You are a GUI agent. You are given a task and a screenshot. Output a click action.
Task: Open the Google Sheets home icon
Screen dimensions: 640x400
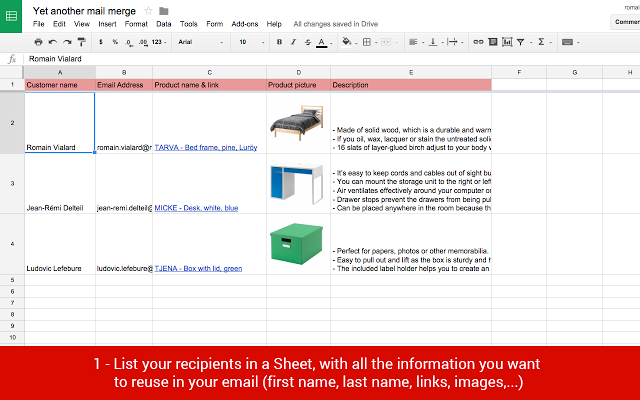[x=11, y=16]
